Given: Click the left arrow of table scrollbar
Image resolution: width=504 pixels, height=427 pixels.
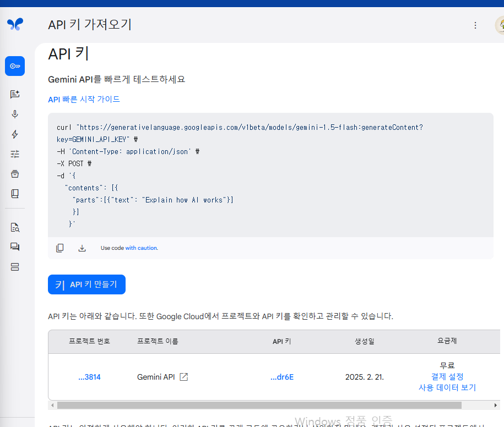Looking at the screenshot, I should [x=52, y=405].
